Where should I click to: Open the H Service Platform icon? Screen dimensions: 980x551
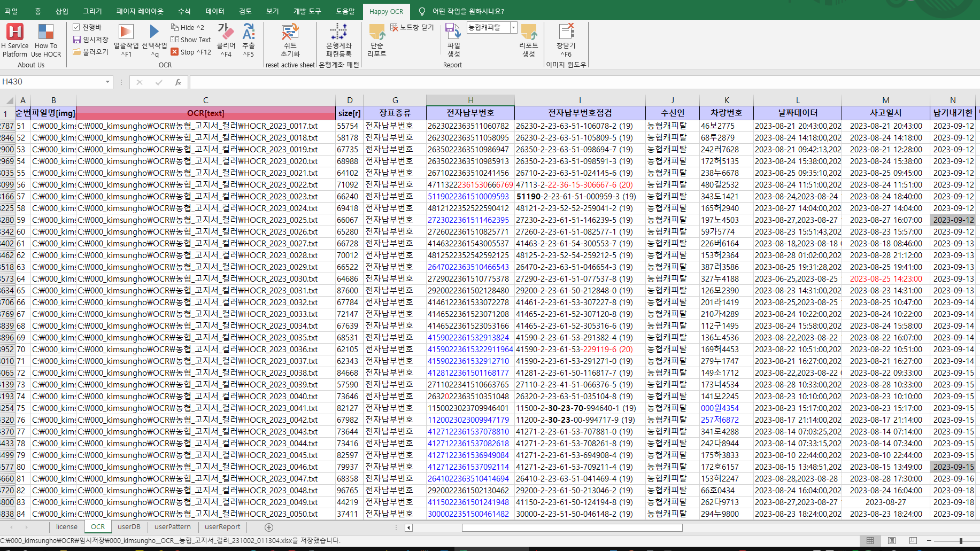(15, 40)
